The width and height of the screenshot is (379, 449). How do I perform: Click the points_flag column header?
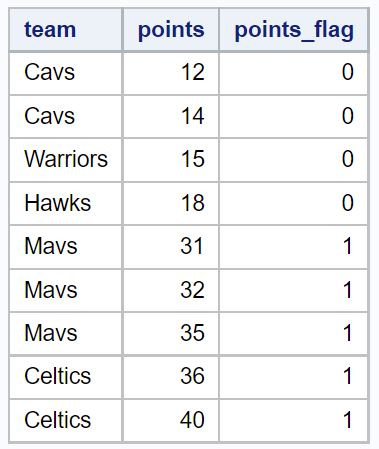(294, 30)
